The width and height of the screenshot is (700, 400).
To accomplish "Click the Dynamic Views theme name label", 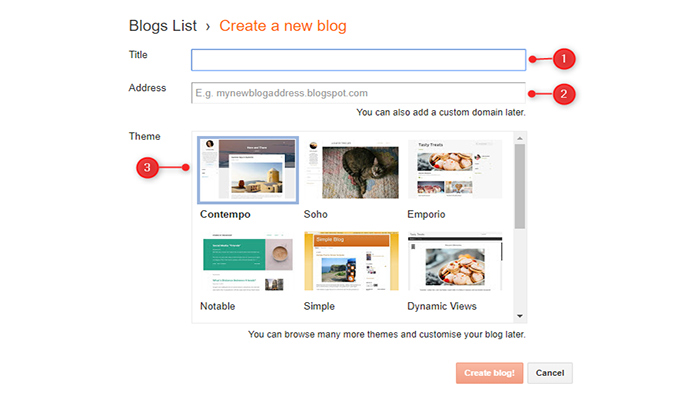I will pyautogui.click(x=442, y=306).
